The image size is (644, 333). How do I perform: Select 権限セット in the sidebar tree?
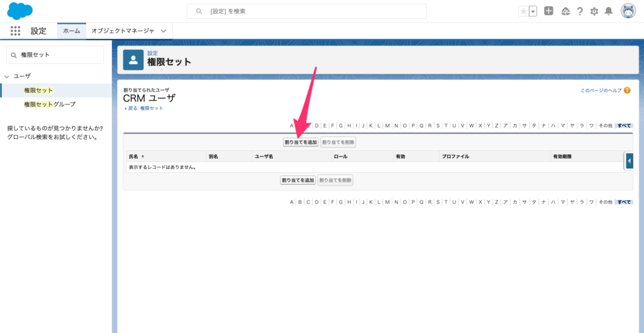pyautogui.click(x=38, y=90)
